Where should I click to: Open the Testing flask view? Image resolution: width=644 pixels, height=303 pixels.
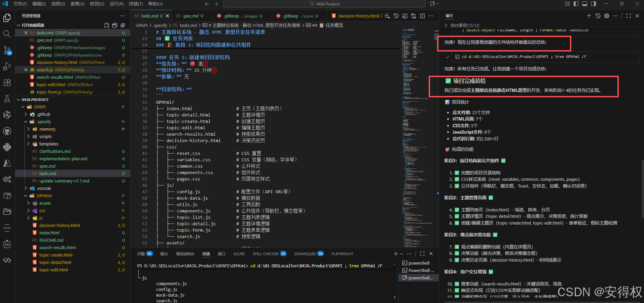(x=7, y=99)
